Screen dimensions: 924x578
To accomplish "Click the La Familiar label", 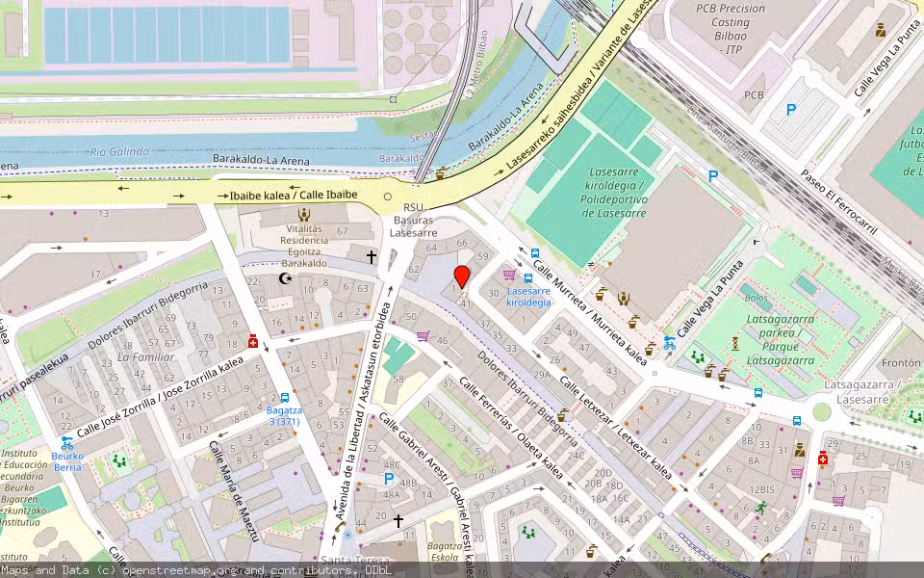I will [x=145, y=356].
